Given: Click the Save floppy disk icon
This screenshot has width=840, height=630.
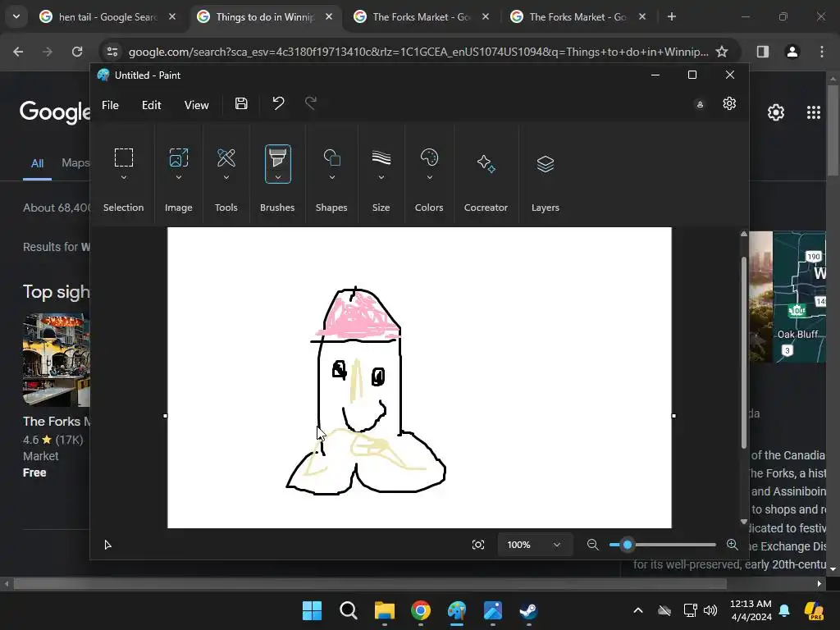Looking at the screenshot, I should [241, 103].
